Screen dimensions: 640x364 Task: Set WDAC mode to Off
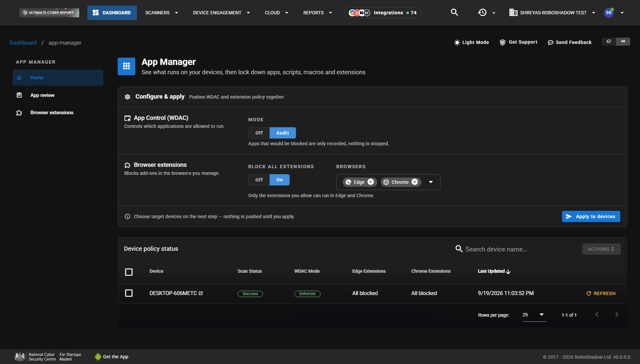click(259, 133)
